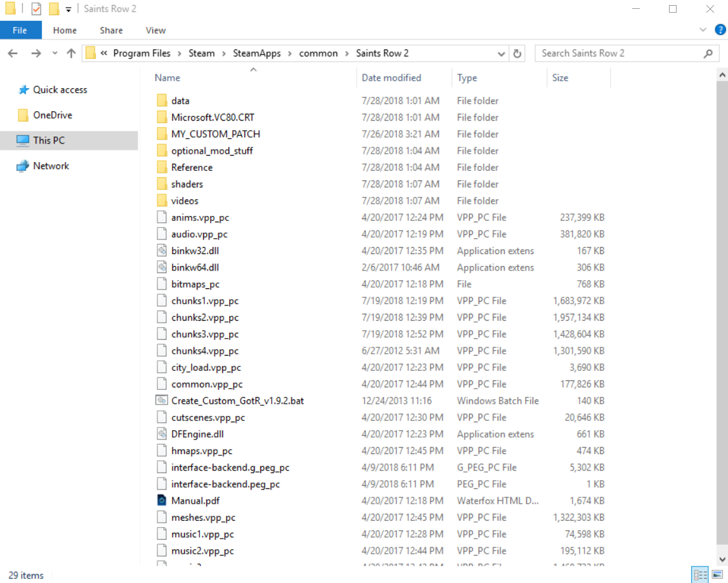Screen dimensions: 728x583
Task: Click the file list scroll up arrow
Action: 722,75
